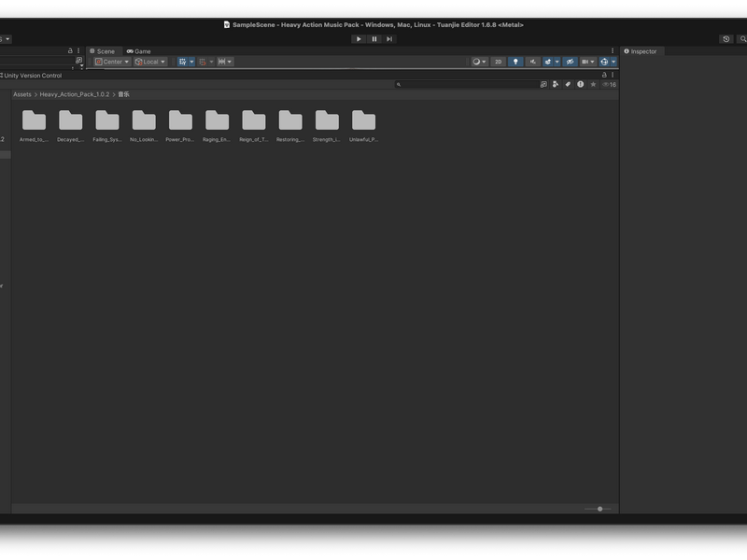
Task: Open the Gizmos dropdown arrow
Action: pyautogui.click(x=613, y=62)
